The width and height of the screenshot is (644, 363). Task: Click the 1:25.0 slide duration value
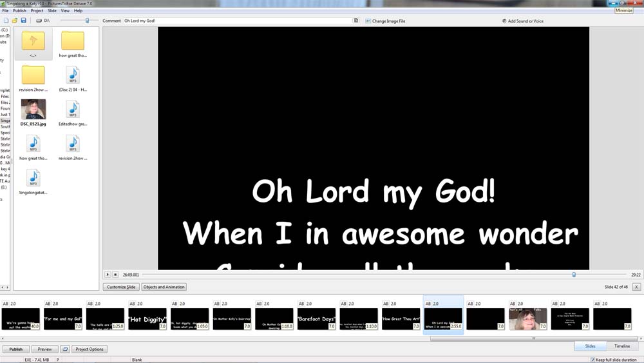coord(118,326)
